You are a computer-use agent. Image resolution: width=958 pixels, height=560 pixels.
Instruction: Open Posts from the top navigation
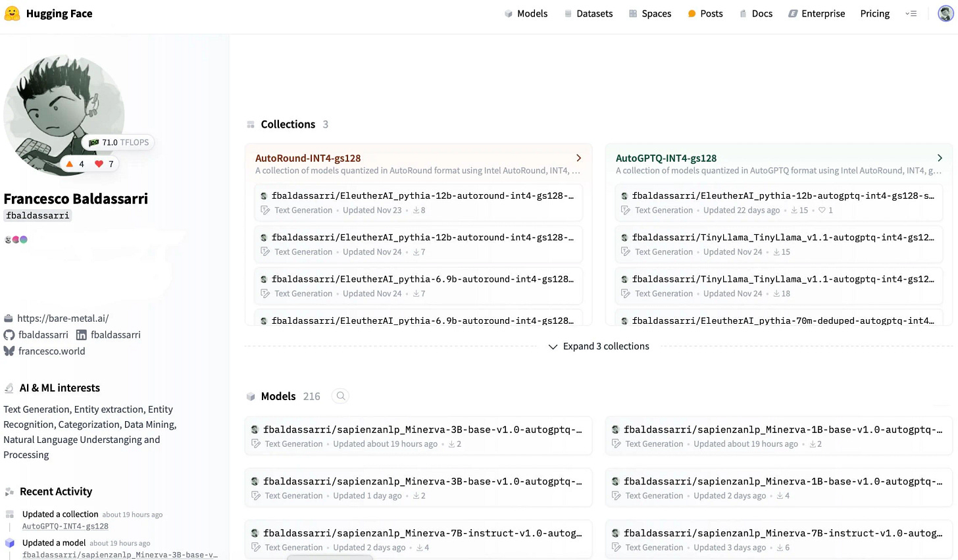coord(705,13)
